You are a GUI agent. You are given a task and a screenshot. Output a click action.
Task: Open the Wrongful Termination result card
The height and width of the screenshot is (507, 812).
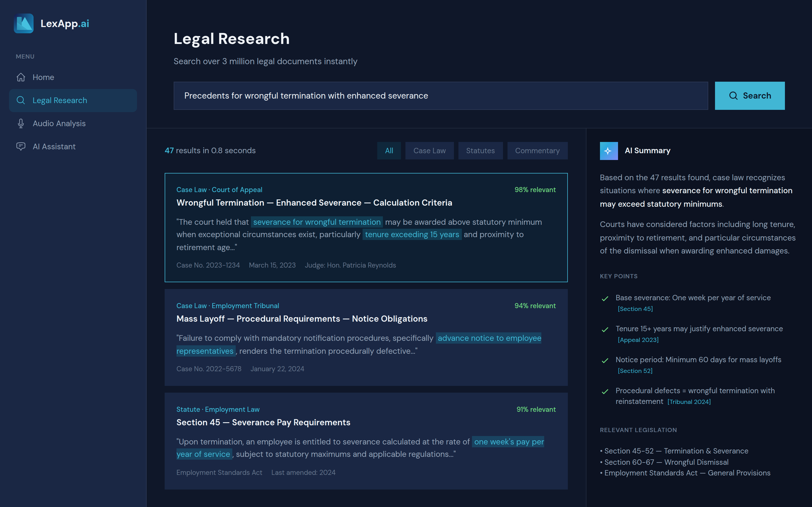(x=366, y=227)
